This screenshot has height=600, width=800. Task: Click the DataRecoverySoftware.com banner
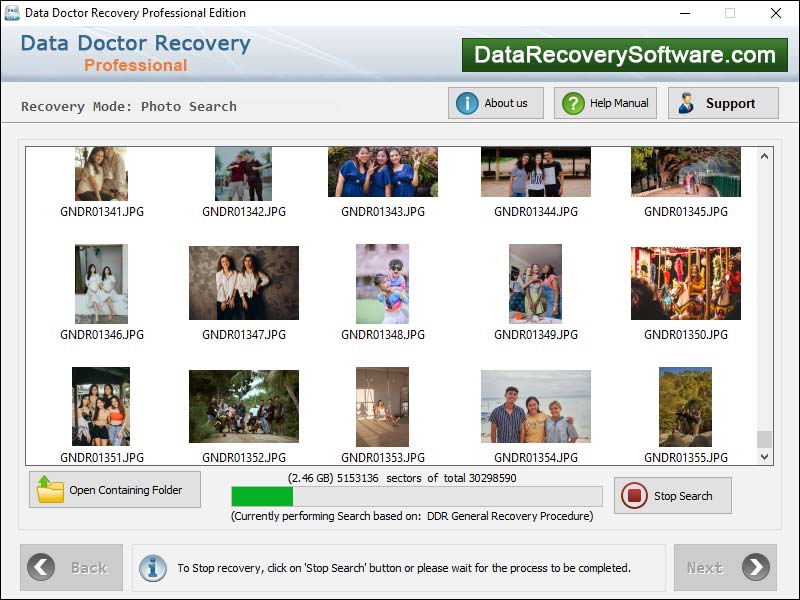tap(625, 55)
